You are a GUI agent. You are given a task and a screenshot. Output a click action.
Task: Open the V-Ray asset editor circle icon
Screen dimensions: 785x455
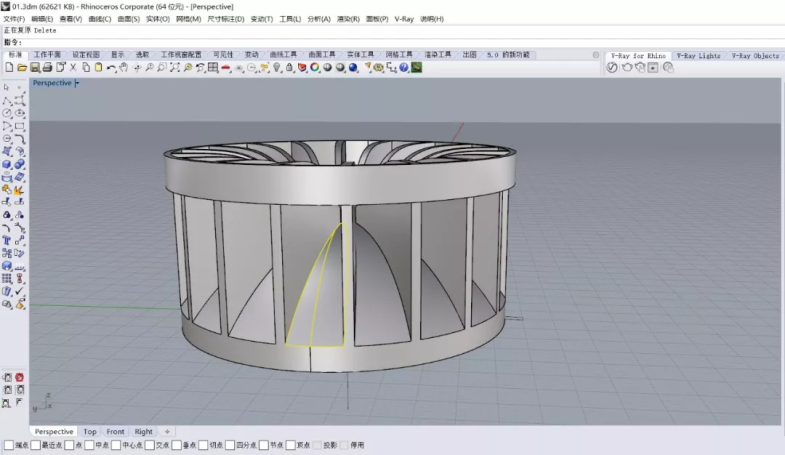(x=612, y=68)
